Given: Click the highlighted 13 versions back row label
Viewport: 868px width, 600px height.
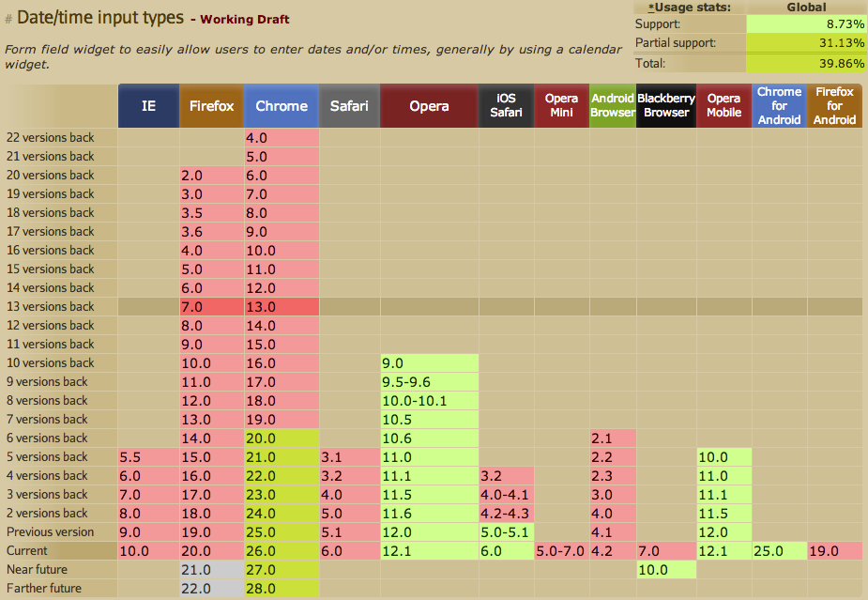Looking at the screenshot, I should pyautogui.click(x=51, y=306).
